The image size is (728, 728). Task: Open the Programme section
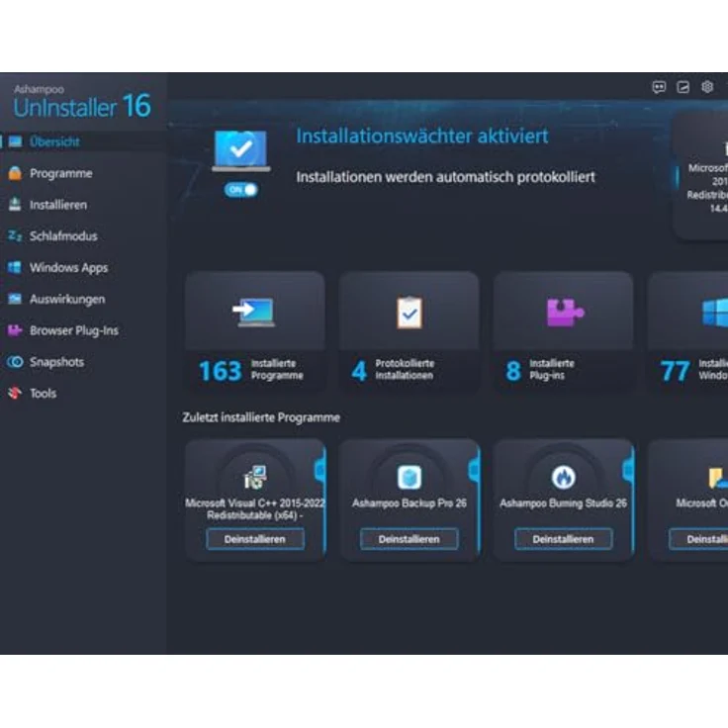pyautogui.click(x=60, y=173)
